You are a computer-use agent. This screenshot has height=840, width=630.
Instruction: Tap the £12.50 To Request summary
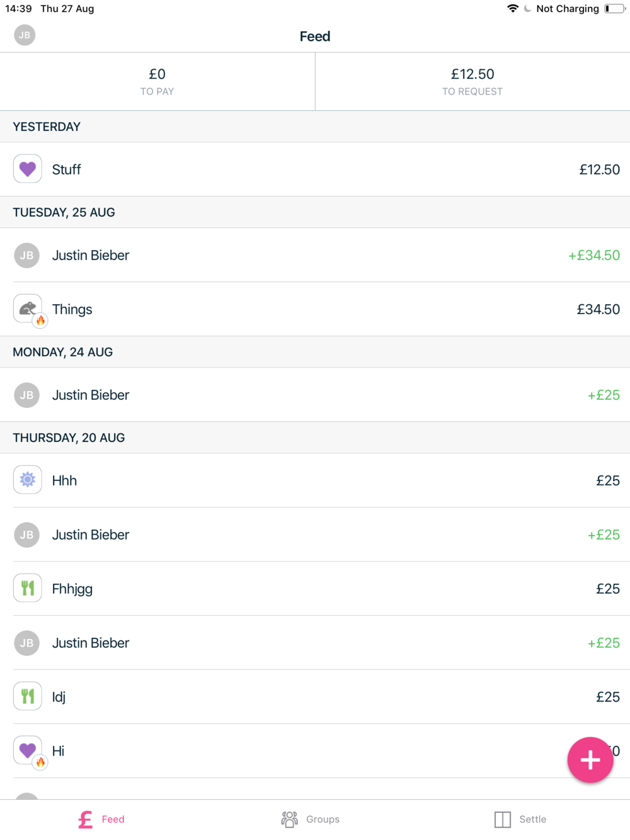(472, 82)
